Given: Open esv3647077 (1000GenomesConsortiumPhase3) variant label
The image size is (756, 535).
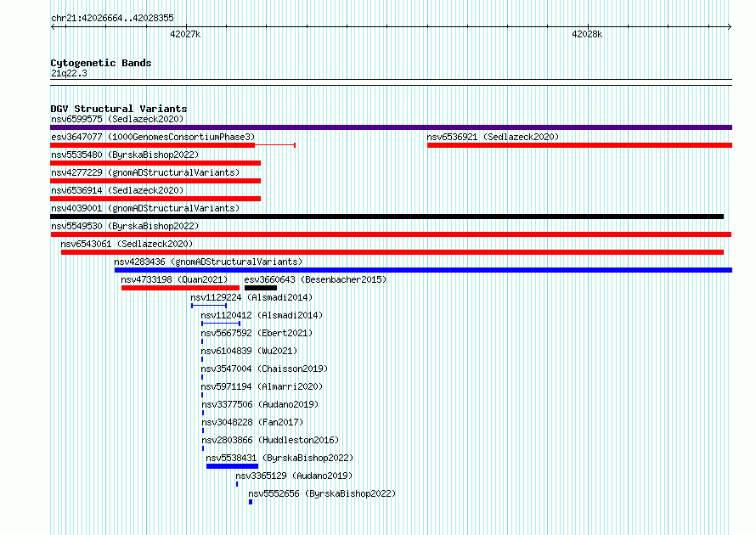Looking at the screenshot, I should pos(153,137).
